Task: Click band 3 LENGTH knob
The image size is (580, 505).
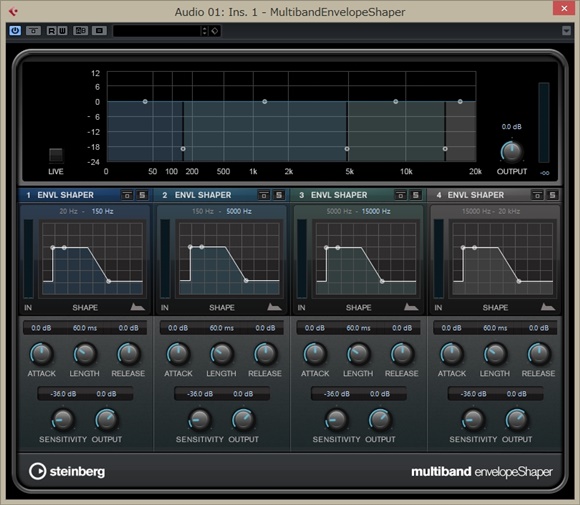Action: pos(358,354)
